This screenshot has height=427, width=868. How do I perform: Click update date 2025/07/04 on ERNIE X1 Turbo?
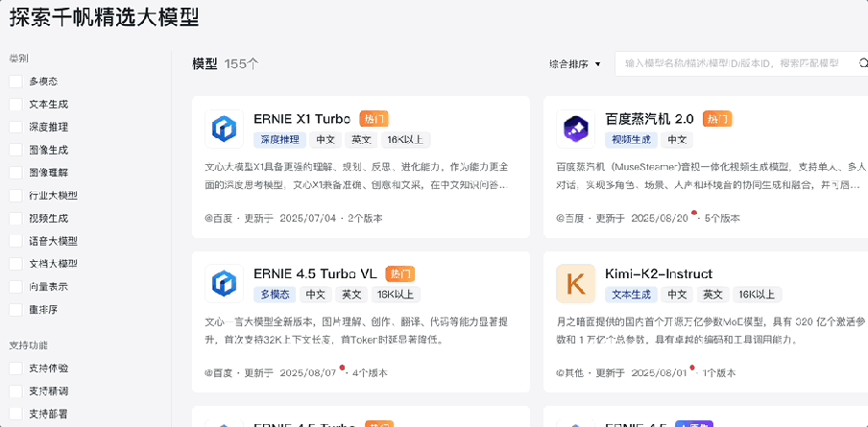click(308, 218)
